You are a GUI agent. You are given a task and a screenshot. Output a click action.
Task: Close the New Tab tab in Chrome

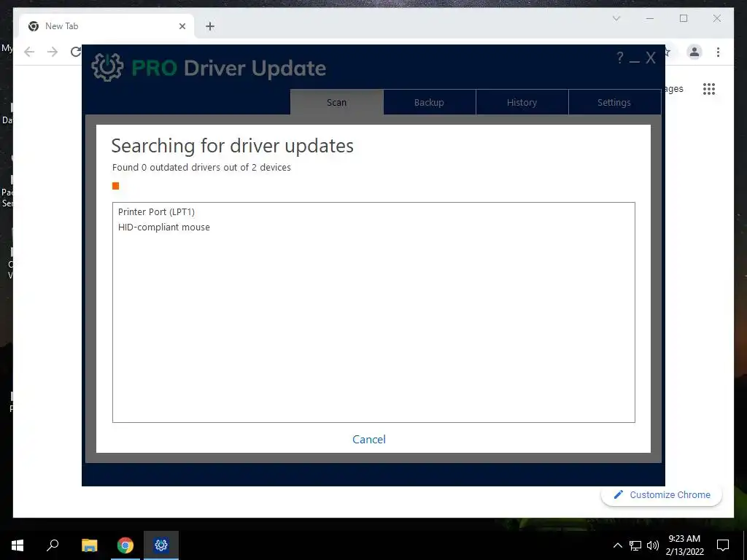[182, 26]
